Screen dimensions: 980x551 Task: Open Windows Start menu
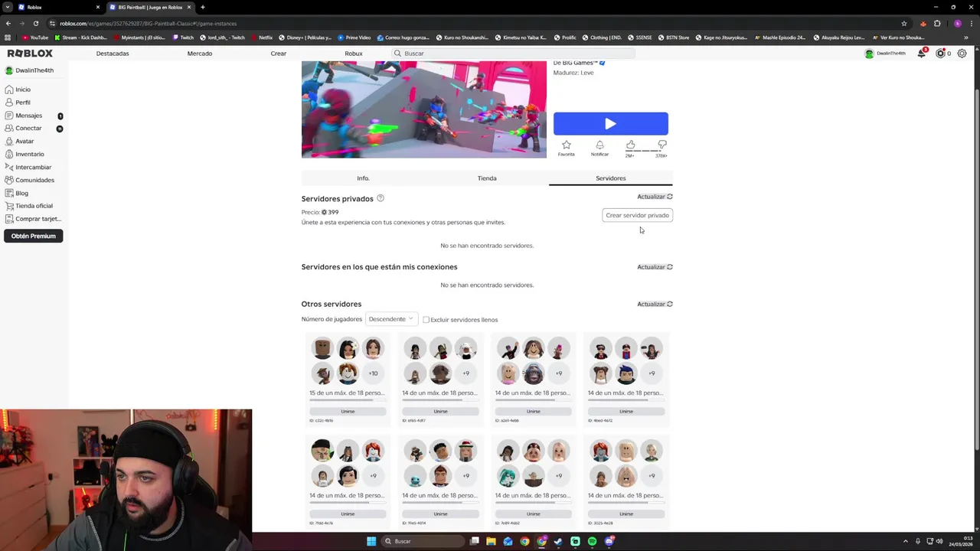pyautogui.click(x=371, y=541)
